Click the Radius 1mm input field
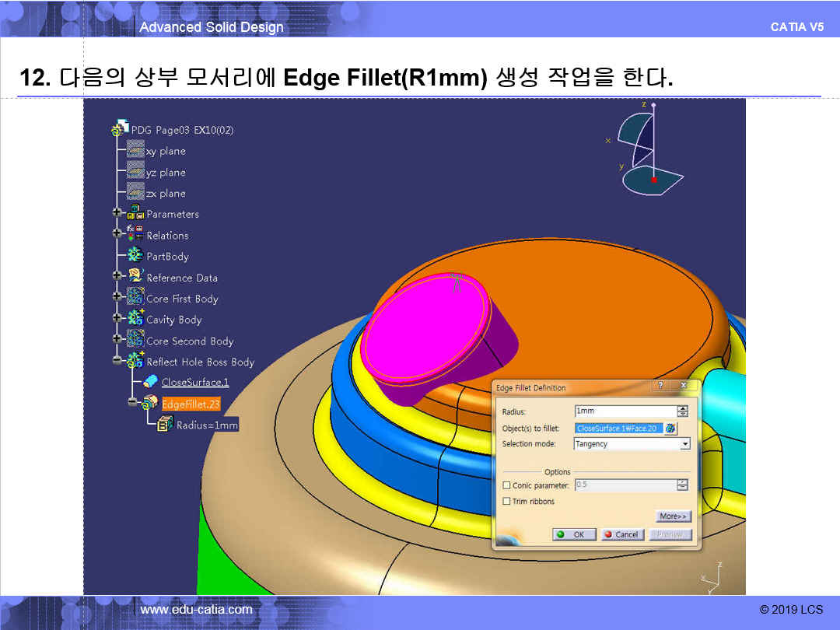The height and width of the screenshot is (630, 840). [625, 411]
